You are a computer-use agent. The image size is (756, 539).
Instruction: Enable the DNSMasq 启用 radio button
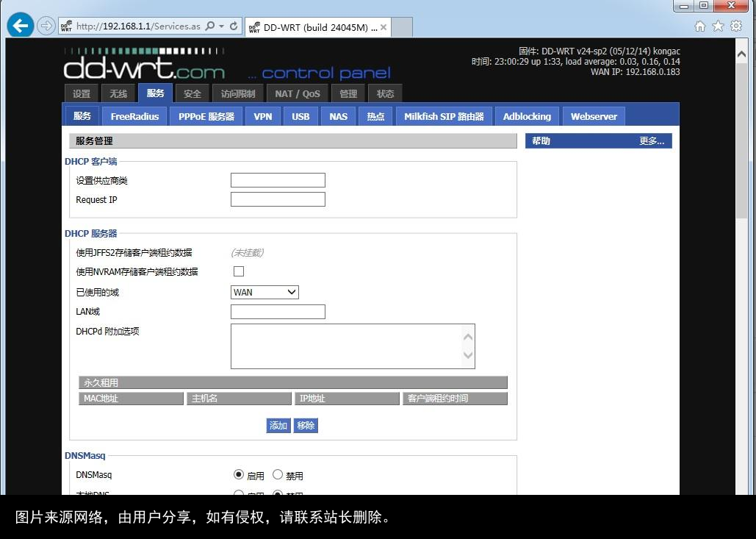pyautogui.click(x=238, y=474)
